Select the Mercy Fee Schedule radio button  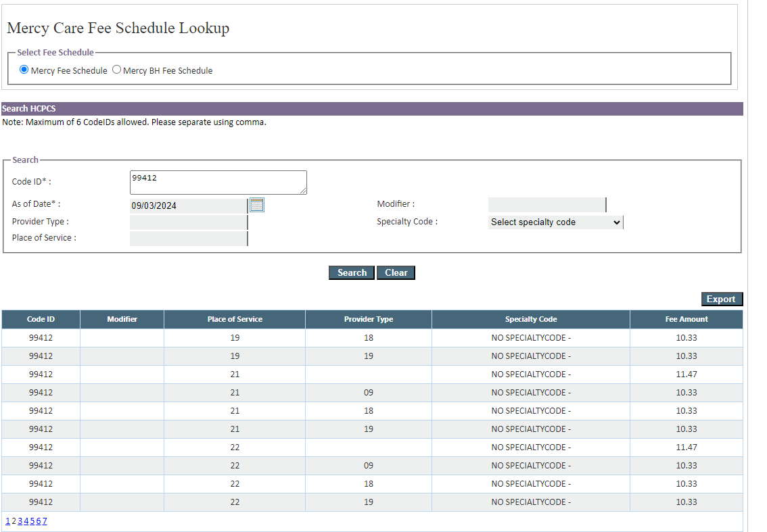point(24,70)
